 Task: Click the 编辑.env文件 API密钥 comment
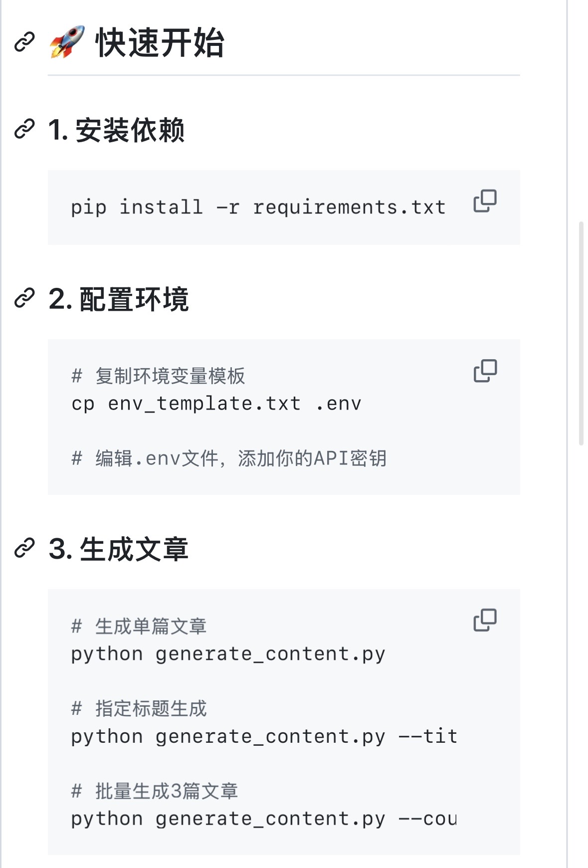(x=229, y=458)
